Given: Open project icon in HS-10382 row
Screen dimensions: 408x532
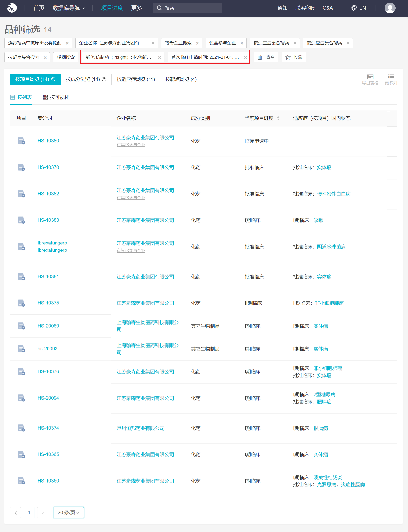Looking at the screenshot, I should (21, 194).
